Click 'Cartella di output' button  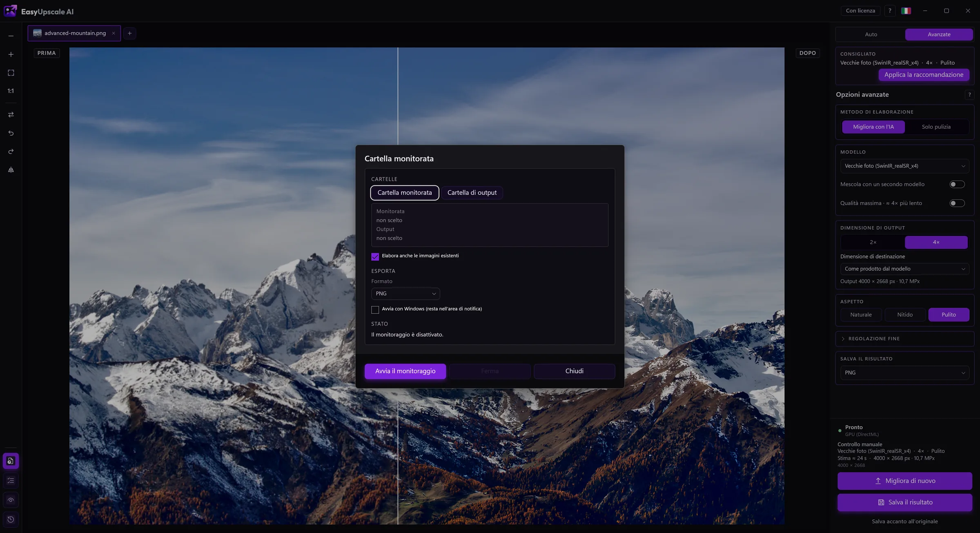point(472,193)
